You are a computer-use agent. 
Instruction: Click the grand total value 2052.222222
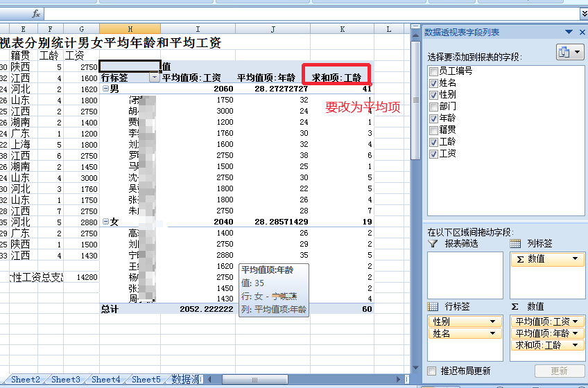pos(206,309)
